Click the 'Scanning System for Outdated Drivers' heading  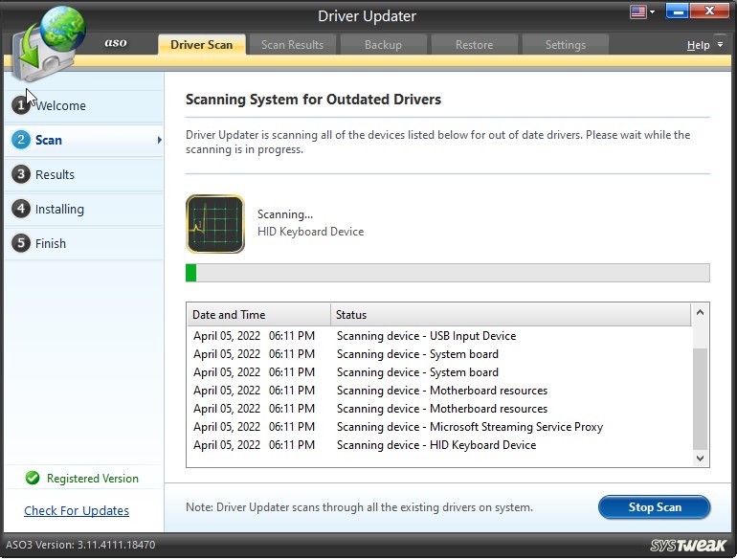click(313, 100)
